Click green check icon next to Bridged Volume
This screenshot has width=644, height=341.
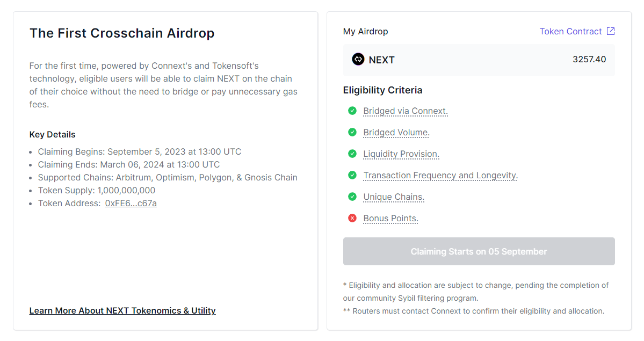pos(352,132)
